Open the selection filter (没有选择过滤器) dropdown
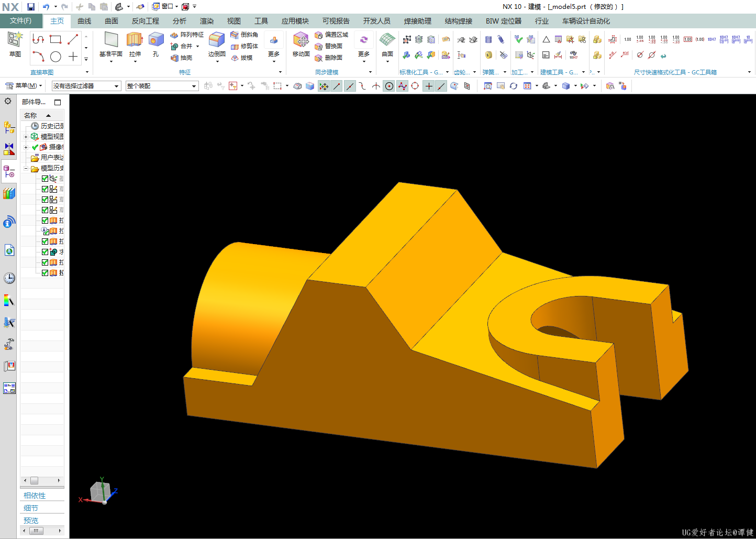 (86, 86)
